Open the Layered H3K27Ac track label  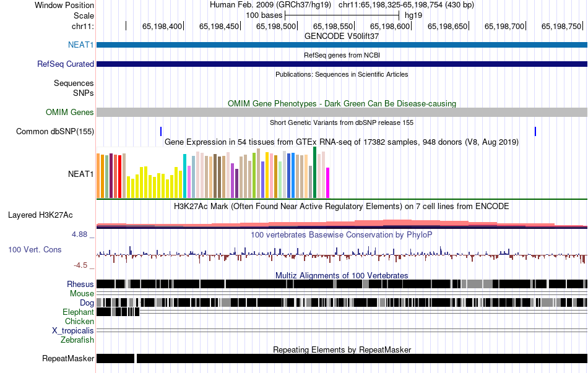click(x=40, y=215)
